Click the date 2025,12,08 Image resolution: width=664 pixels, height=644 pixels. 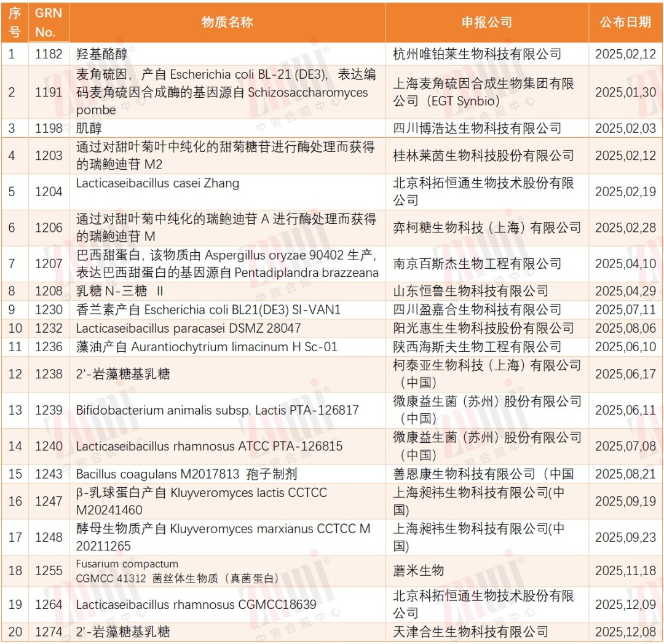[x=625, y=632]
